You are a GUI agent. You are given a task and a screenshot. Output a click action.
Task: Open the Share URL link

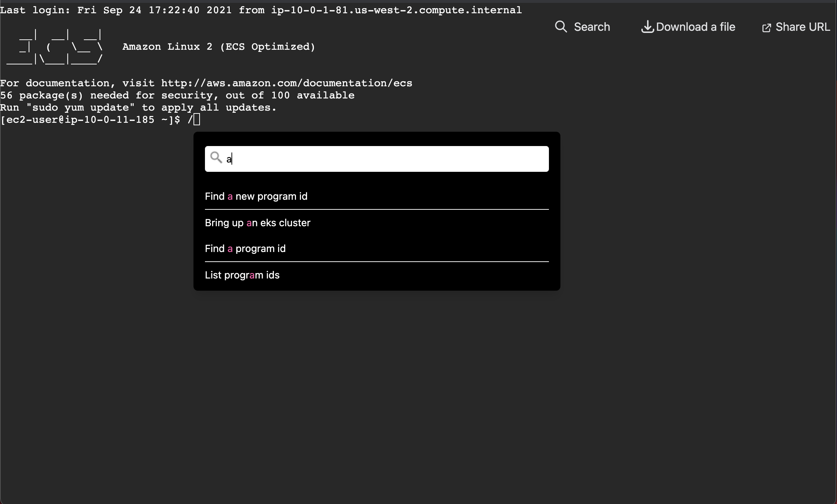coord(803,27)
